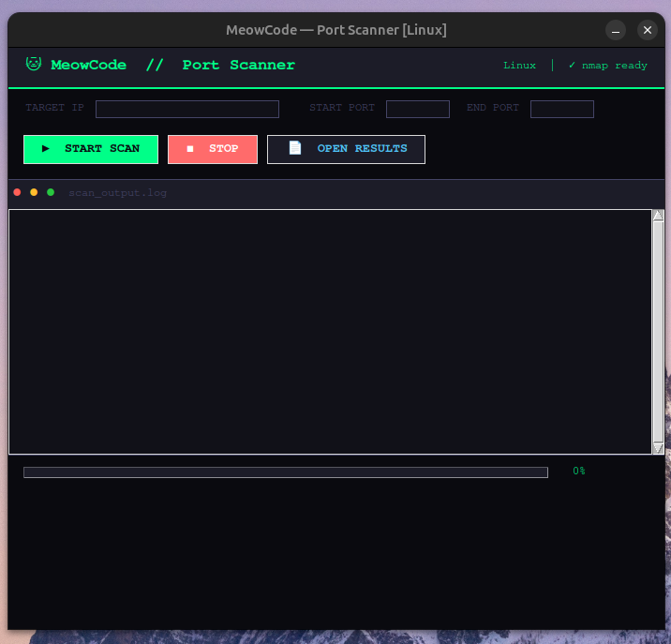
Task: Click the log scrollbar up arrow
Action: pos(658,215)
